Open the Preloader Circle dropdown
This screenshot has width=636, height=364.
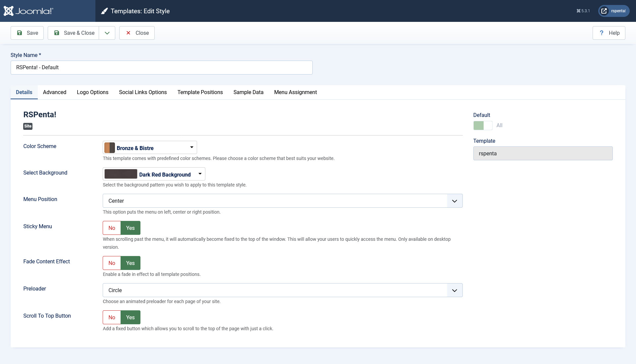click(282, 290)
